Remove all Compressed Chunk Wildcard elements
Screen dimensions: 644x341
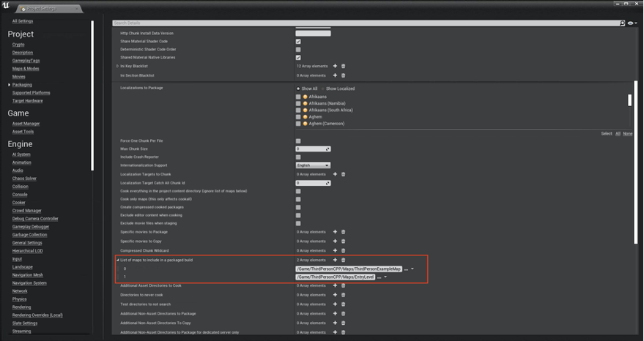click(x=344, y=251)
